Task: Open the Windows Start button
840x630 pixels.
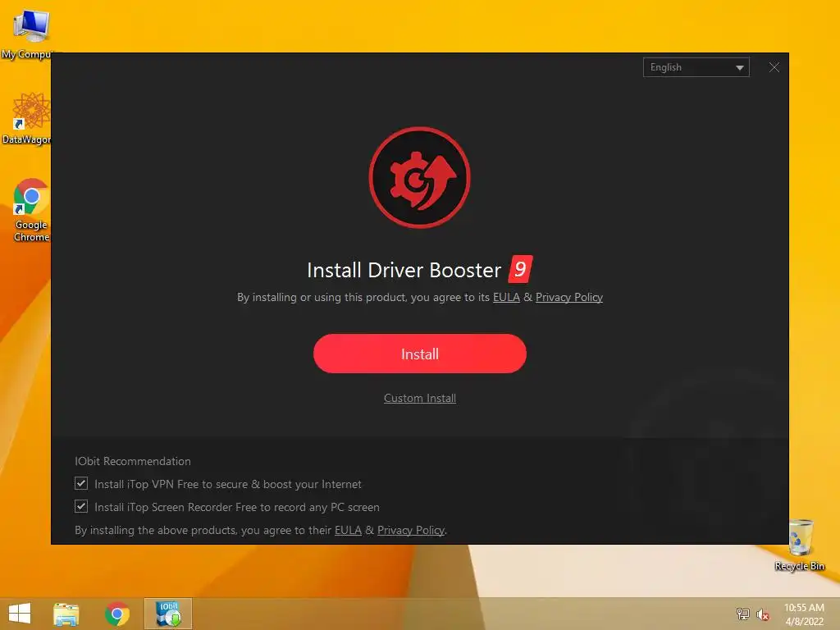Action: (20, 614)
